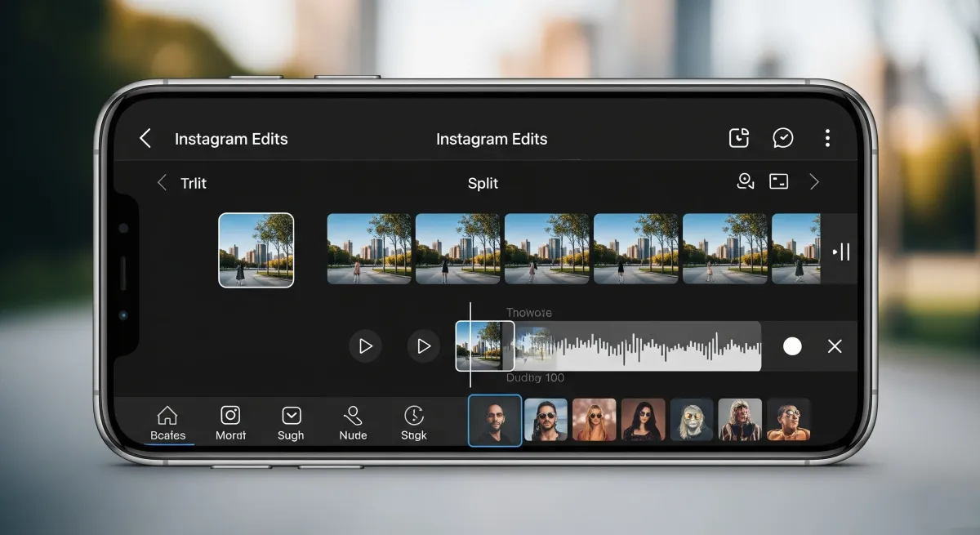The image size is (980, 535).
Task: Open the face search icon
Action: coord(745,181)
